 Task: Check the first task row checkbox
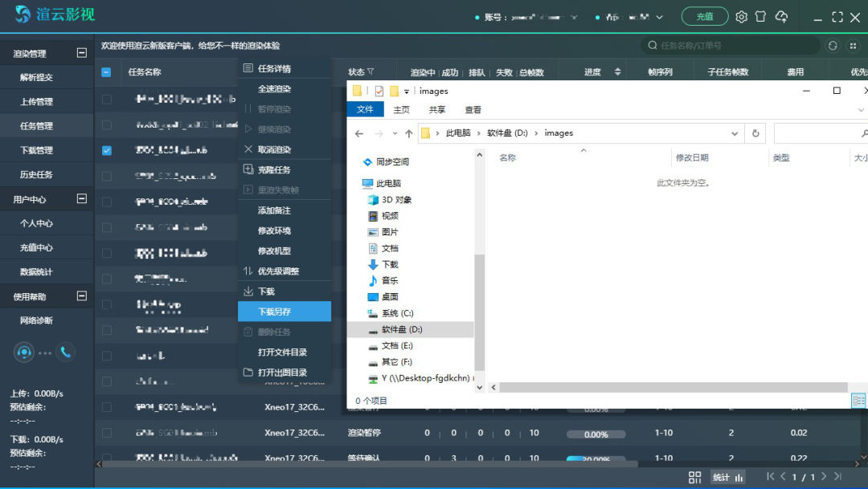pyautogui.click(x=107, y=100)
